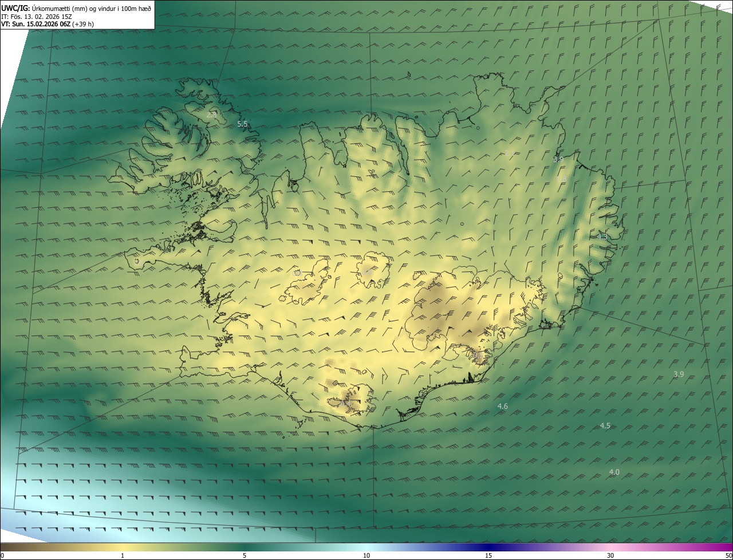Screen dimensions: 733x560
Task: Click the 10 tick on the color scale
Action: click(x=366, y=555)
